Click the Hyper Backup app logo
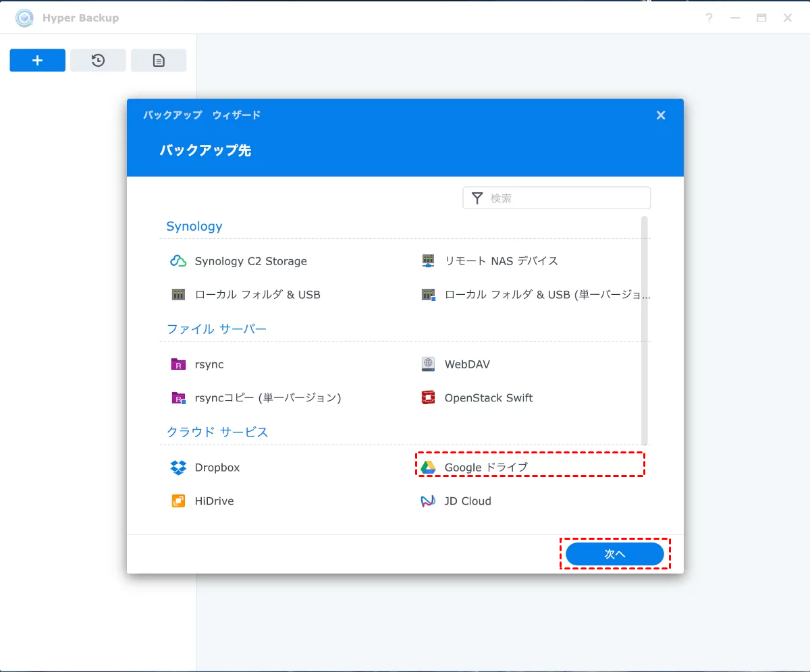810x672 pixels. [24, 18]
